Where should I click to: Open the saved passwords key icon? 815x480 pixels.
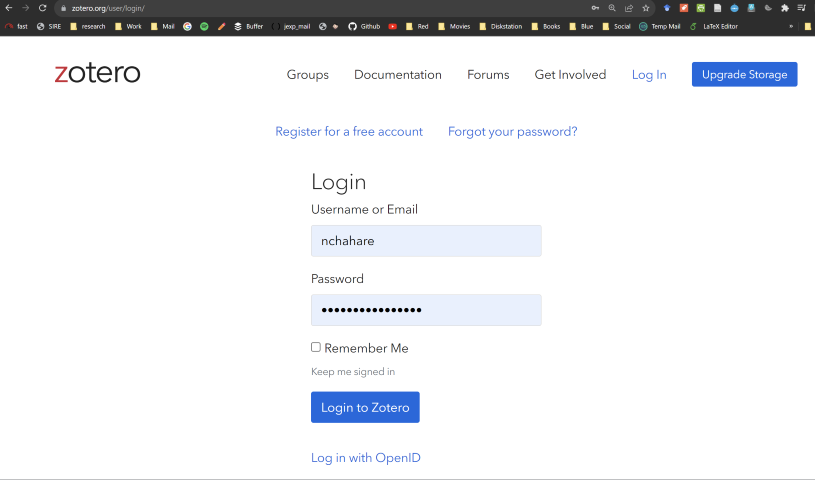coord(595,8)
